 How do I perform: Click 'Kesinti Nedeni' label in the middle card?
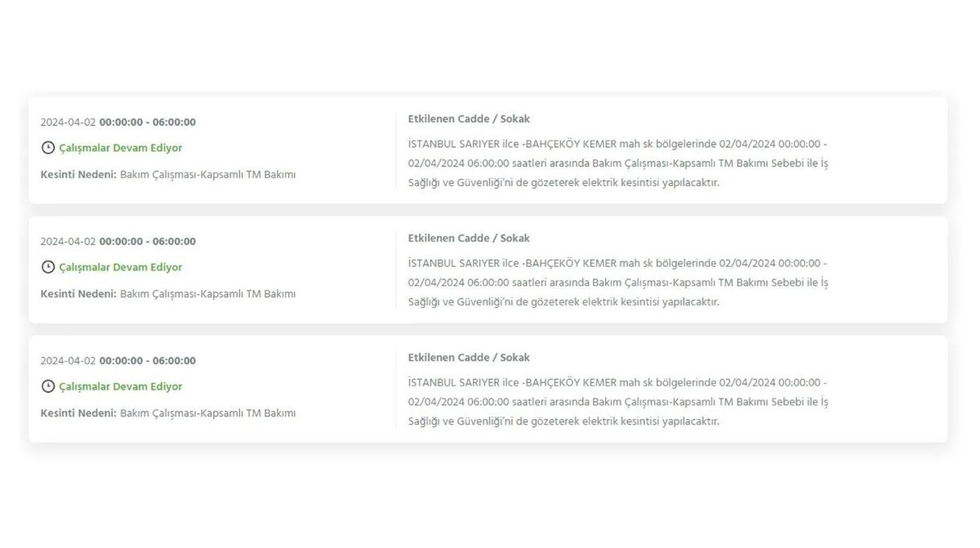(x=78, y=294)
